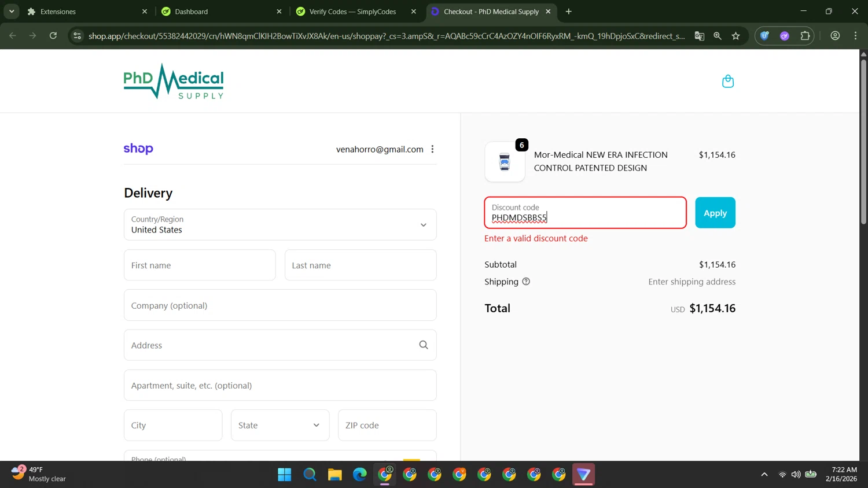Click the Address field
This screenshot has width=868, height=488.
point(280,345)
